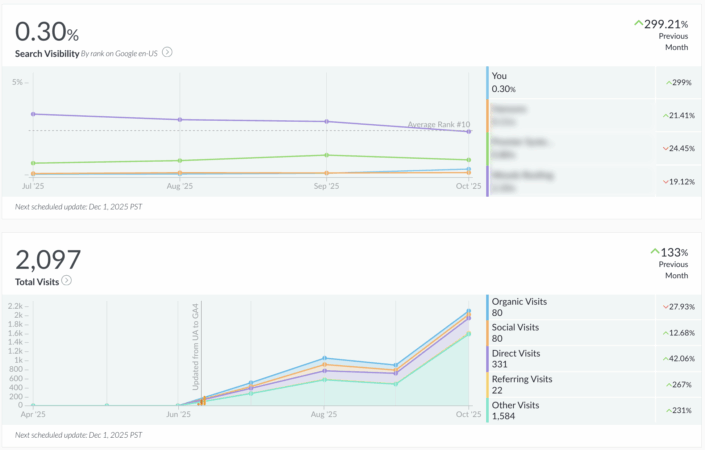Viewport: 705px width, 450px height.
Task: Select the Social Visits legend entry
Action: (515, 332)
